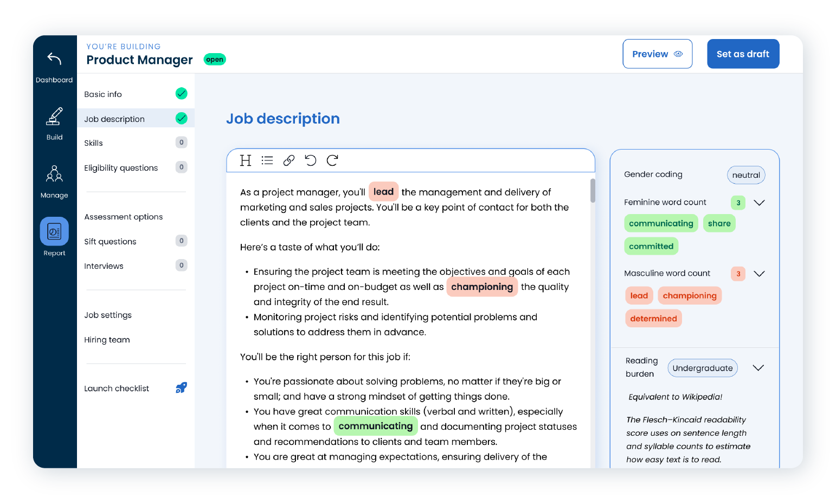Insert a bullet list from the editor toolbar
Screen dimensions: 836x504
(x=267, y=160)
